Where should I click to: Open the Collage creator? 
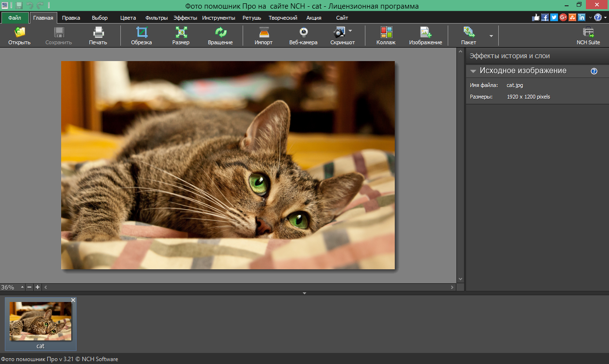coord(386,35)
